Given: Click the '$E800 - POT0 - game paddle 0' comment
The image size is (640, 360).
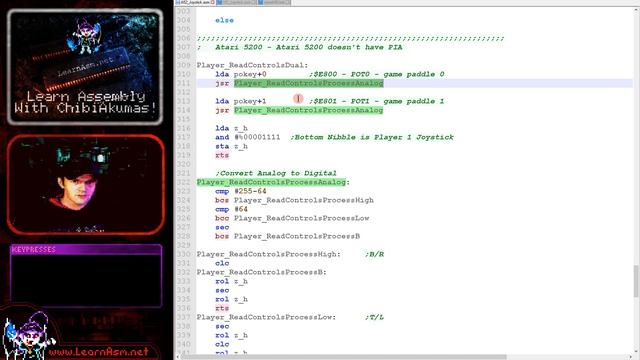Looking at the screenshot, I should (377, 74).
